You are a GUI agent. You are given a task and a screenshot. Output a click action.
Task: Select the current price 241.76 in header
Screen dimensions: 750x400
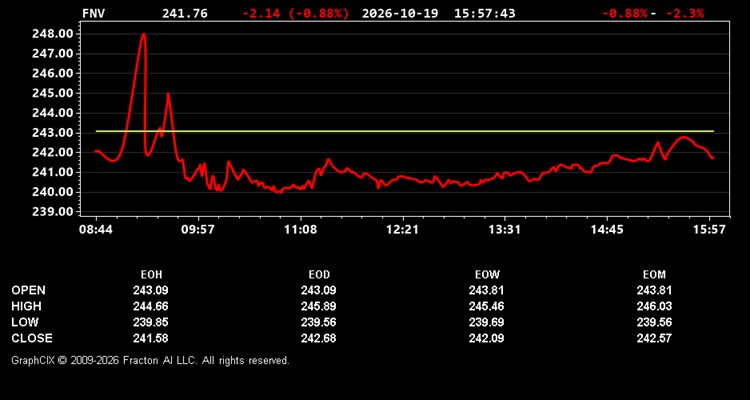185,13
